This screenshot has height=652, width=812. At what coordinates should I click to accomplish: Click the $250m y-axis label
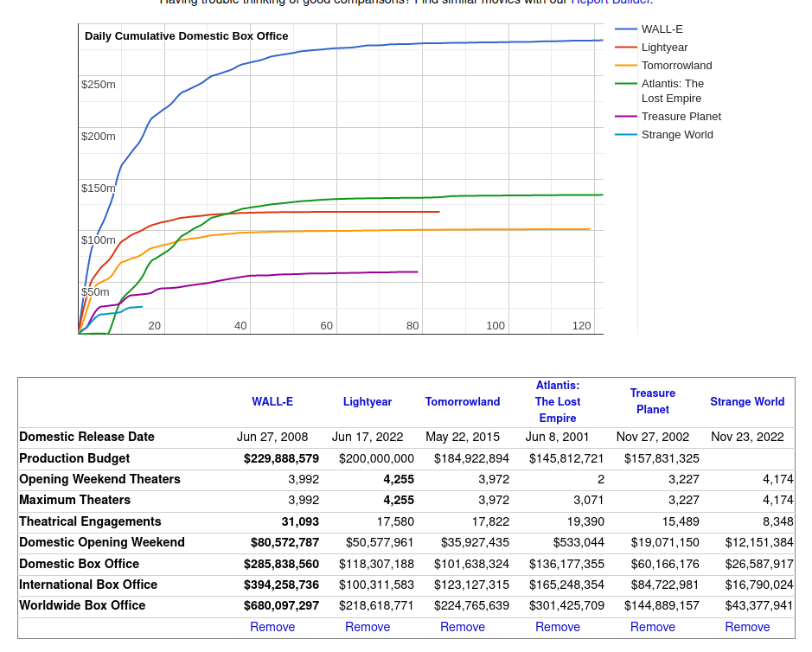[99, 85]
